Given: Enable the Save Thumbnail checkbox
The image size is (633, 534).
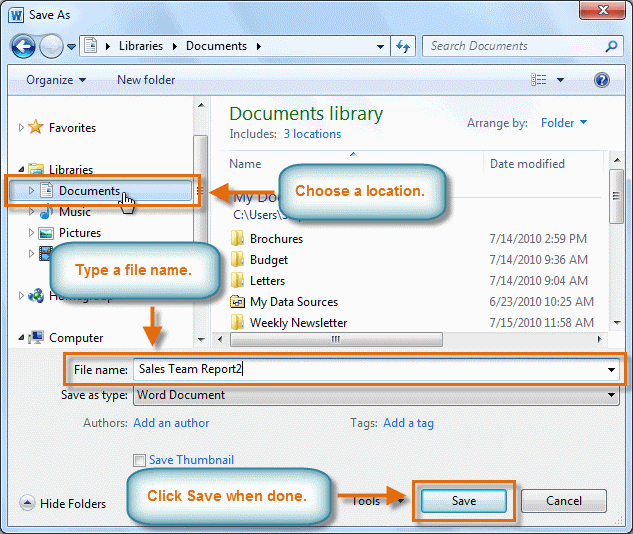Looking at the screenshot, I should pyautogui.click(x=139, y=460).
